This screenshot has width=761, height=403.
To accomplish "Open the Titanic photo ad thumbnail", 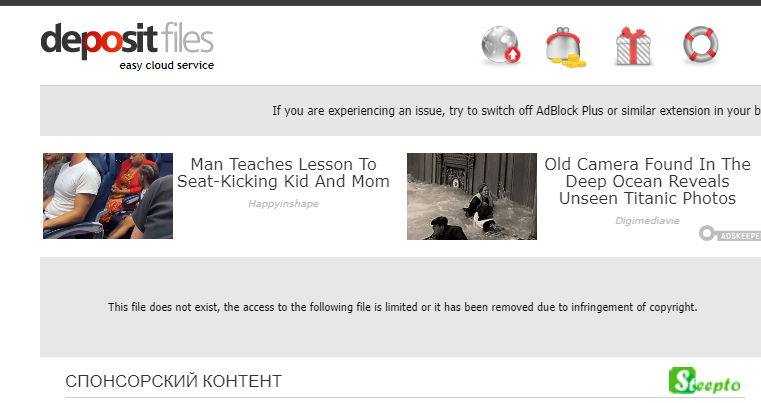I will point(472,196).
